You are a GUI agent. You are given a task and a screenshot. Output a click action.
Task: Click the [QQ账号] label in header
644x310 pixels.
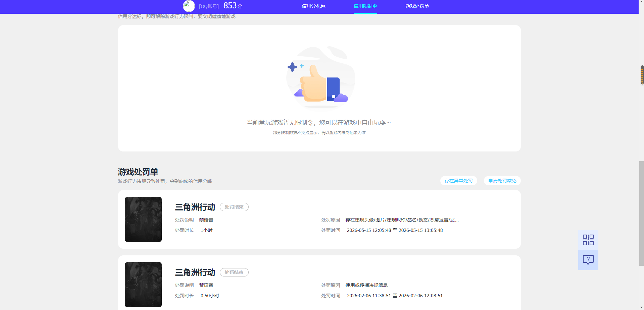[x=209, y=6]
